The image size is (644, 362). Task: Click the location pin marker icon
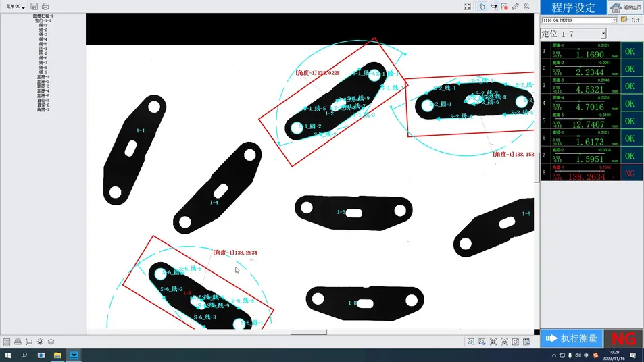(527, 6)
